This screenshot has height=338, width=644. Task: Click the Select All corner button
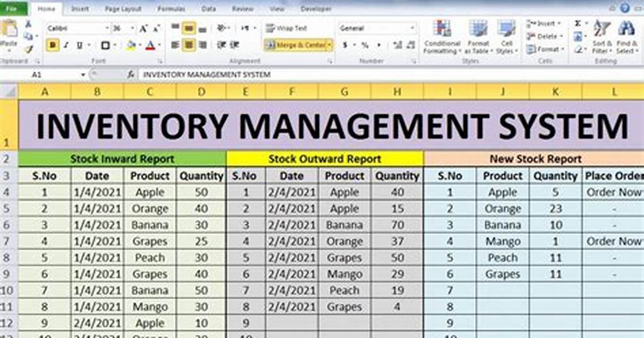[x=9, y=91]
